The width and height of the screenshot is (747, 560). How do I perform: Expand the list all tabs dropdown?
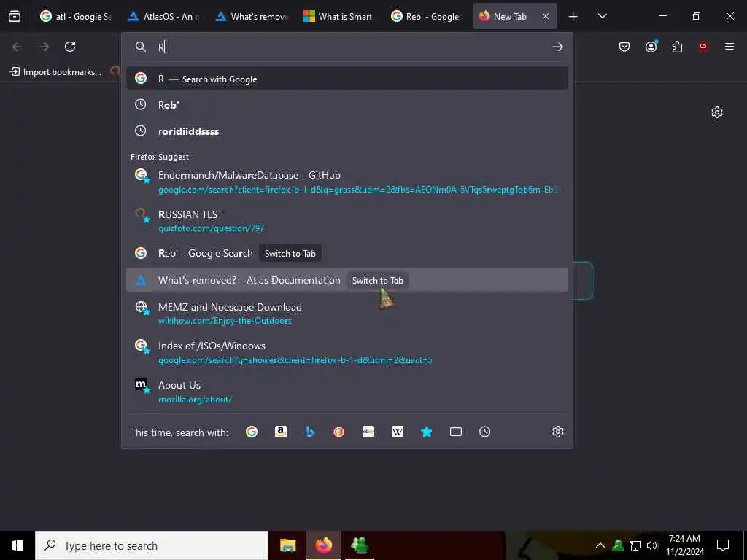point(602,16)
